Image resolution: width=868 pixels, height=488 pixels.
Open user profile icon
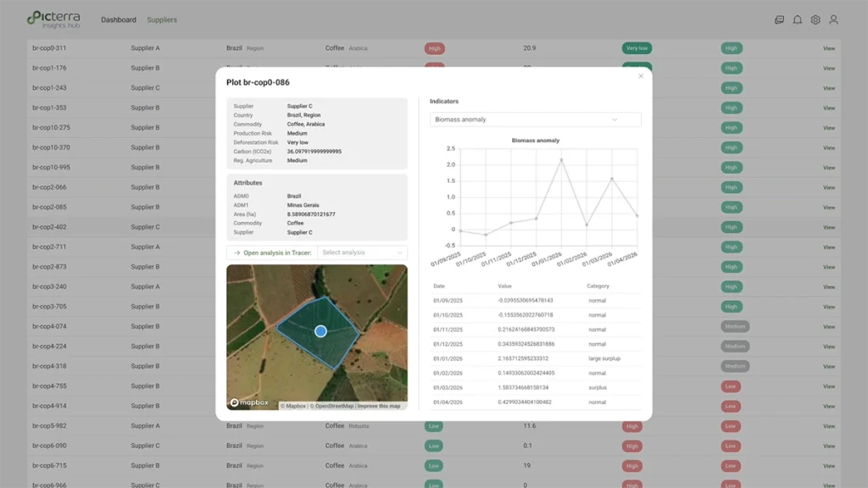[x=833, y=20]
